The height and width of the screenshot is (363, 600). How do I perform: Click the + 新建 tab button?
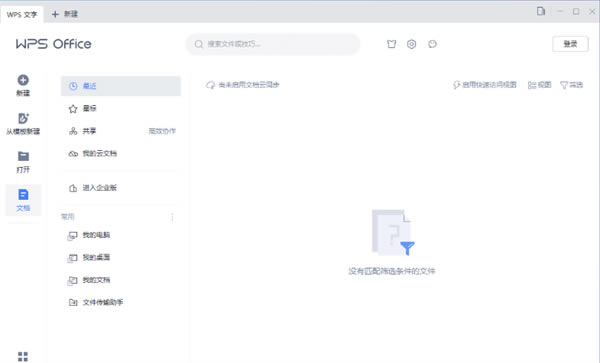65,14
